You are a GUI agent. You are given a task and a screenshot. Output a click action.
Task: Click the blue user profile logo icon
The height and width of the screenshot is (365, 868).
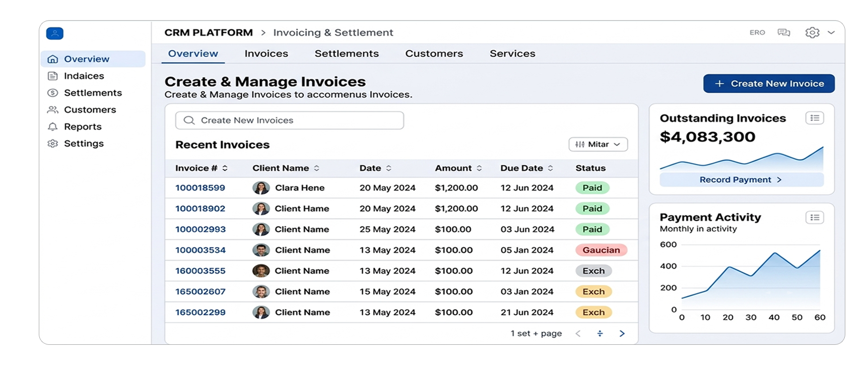pos(55,33)
